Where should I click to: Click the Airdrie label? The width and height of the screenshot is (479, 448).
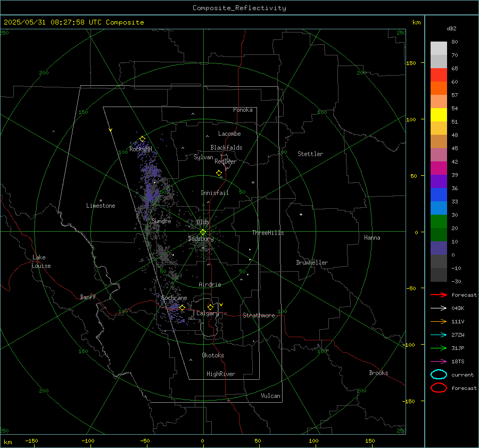point(210,284)
